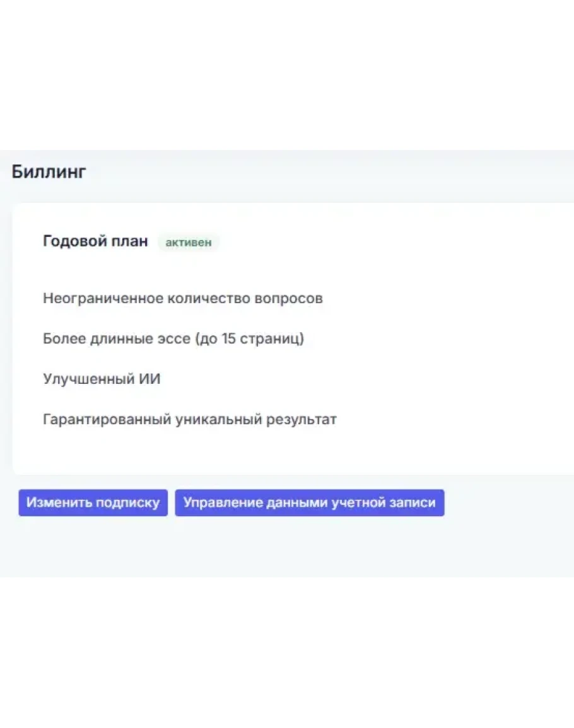Click the green активен status badge
The image size is (574, 728).
(x=189, y=242)
